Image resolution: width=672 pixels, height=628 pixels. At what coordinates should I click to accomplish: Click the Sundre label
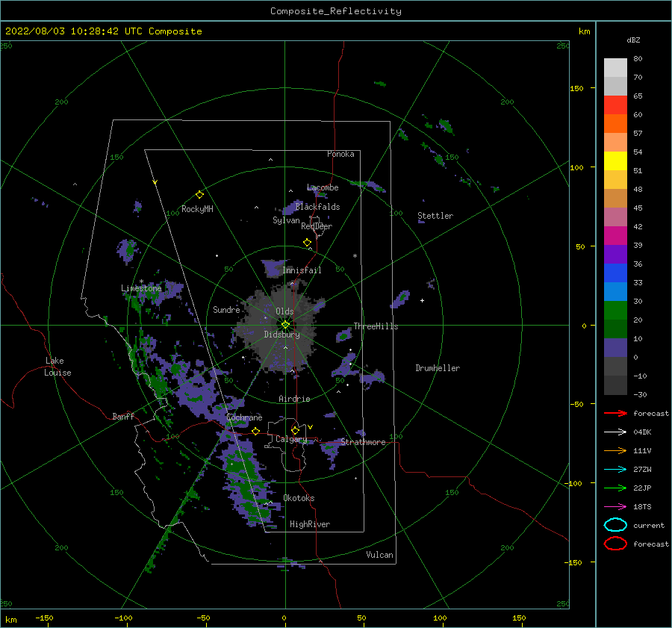point(226,310)
